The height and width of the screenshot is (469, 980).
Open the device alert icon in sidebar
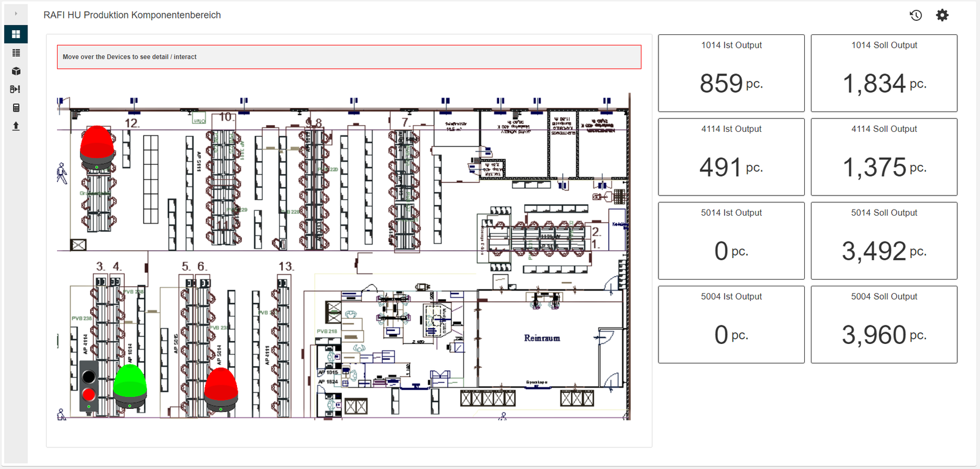16,90
